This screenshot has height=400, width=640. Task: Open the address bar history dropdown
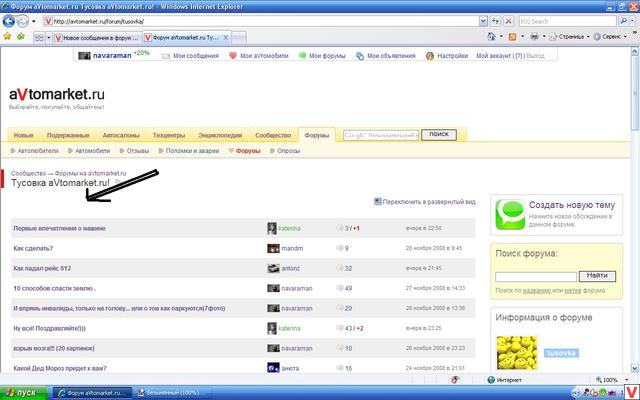483,21
